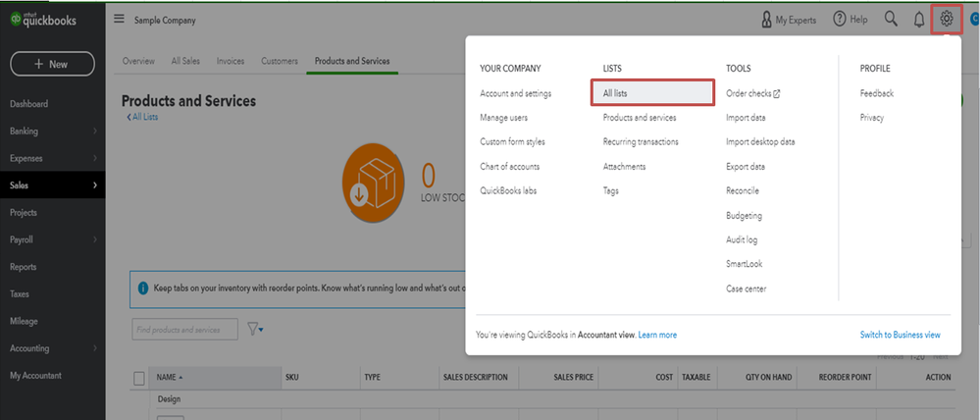Screen dimensions: 980x420
Task: Open Chart of accounts from gear menu
Action: click(509, 167)
